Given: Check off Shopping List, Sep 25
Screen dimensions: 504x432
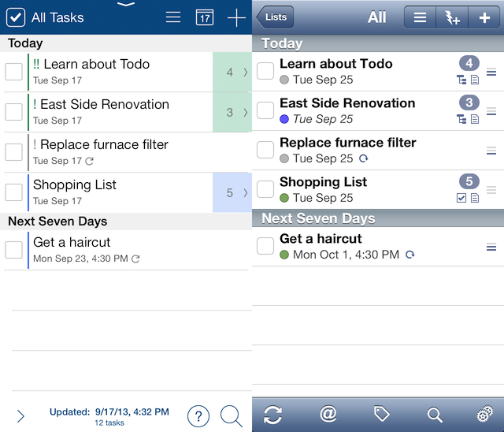Looking at the screenshot, I should 265,189.
